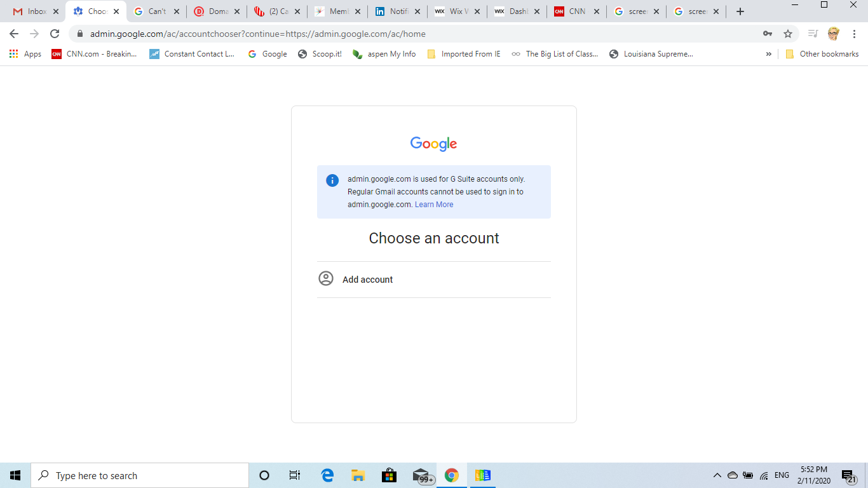Viewport: 868px width, 488px height.
Task: Open the OneDrive cloud tray icon
Action: tap(733, 475)
